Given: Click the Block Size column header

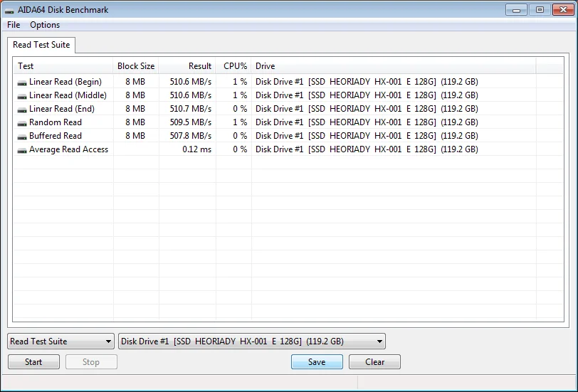Looking at the screenshot, I should pyautogui.click(x=136, y=66).
